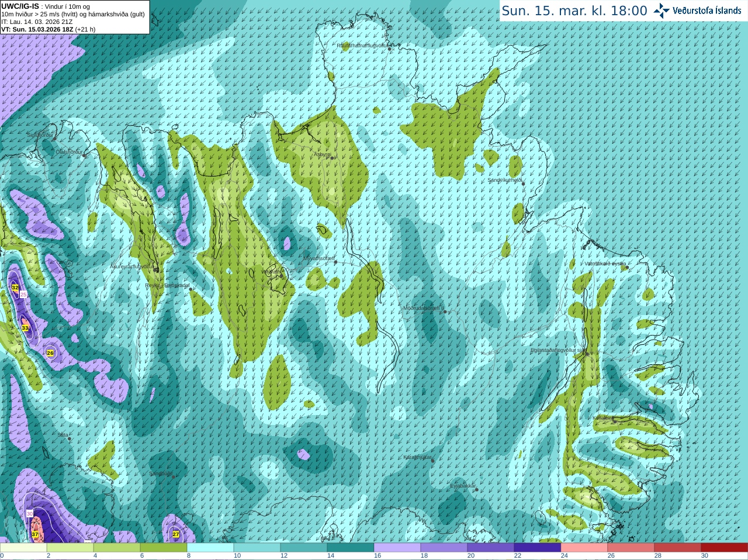Click the 8–10 m/s light cyan legend swatch

(210, 548)
